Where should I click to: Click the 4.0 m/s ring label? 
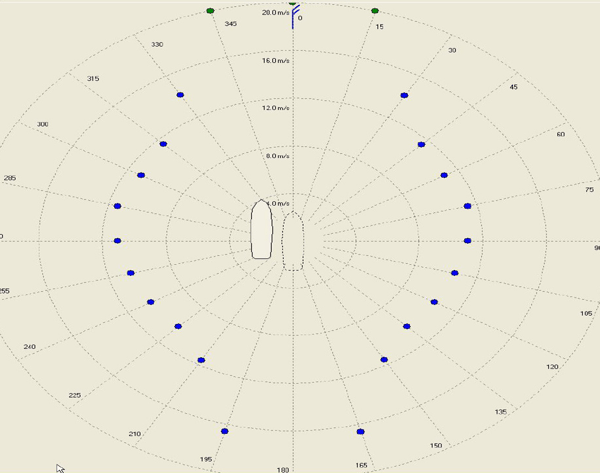[x=279, y=204]
